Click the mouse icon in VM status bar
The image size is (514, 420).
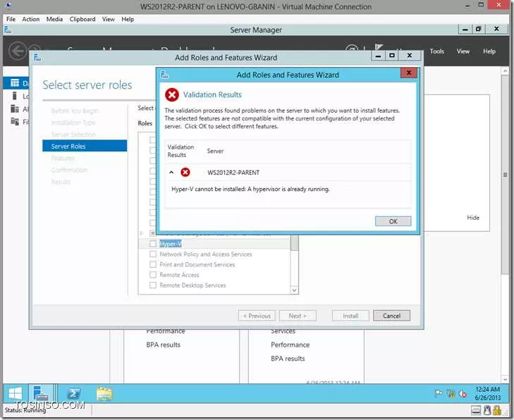[487, 410]
